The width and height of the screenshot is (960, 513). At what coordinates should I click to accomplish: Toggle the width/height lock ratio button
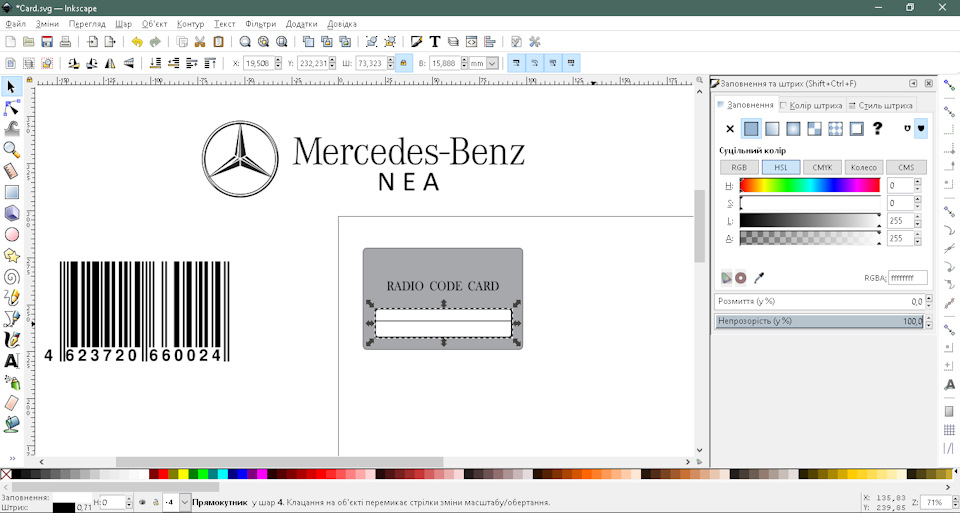pos(403,63)
